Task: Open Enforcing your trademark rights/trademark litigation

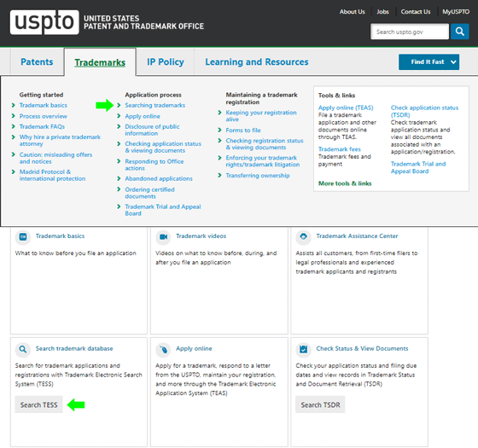Action: (263, 161)
